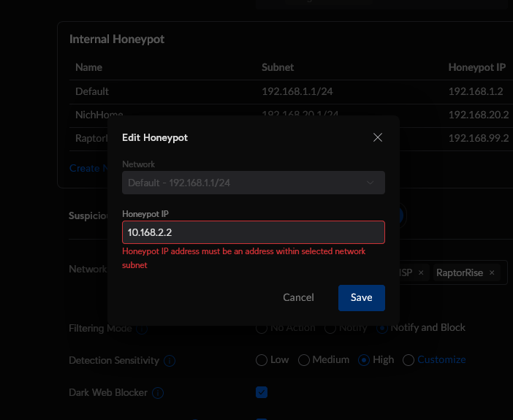Choose the Customize sensitivity option

[408, 360]
